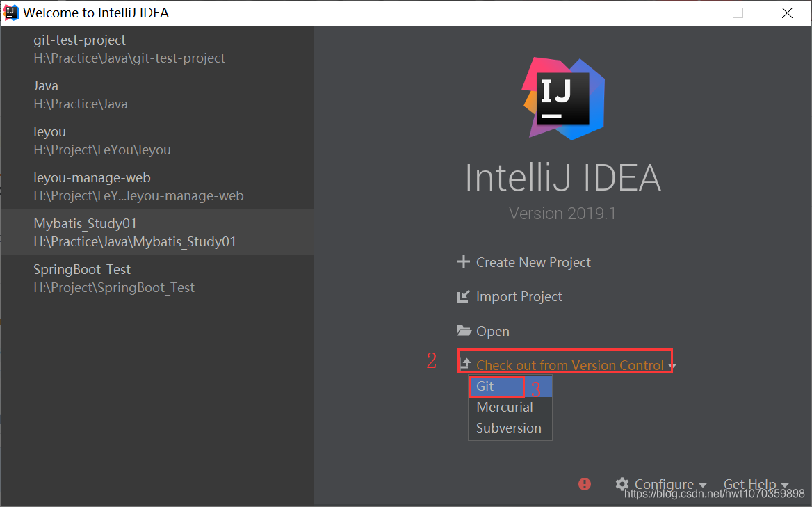Click the path H:\Project\SpringBoot_Test
The image size is (812, 507).
click(x=114, y=287)
